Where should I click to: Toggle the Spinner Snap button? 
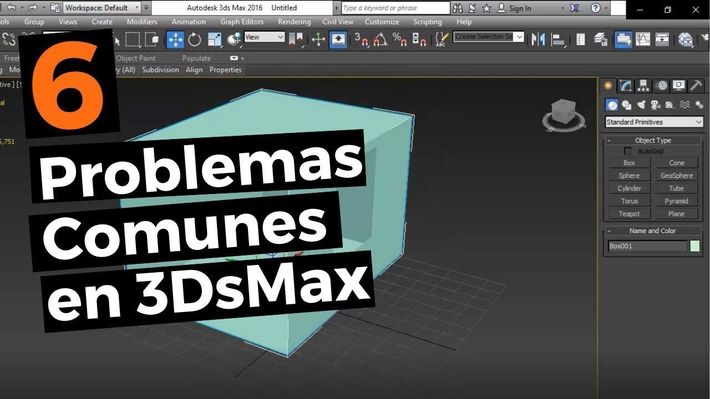[419, 40]
